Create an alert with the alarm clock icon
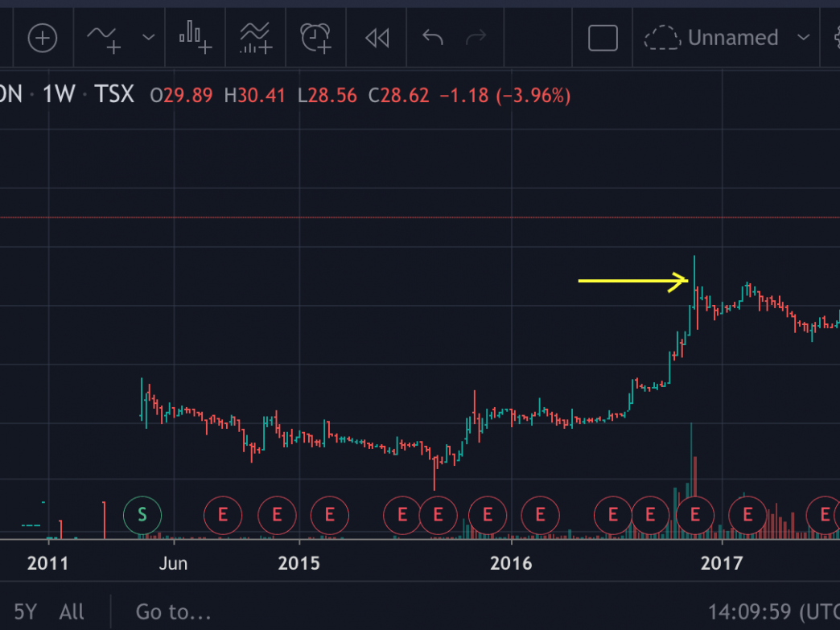The image size is (840, 630). click(x=316, y=38)
